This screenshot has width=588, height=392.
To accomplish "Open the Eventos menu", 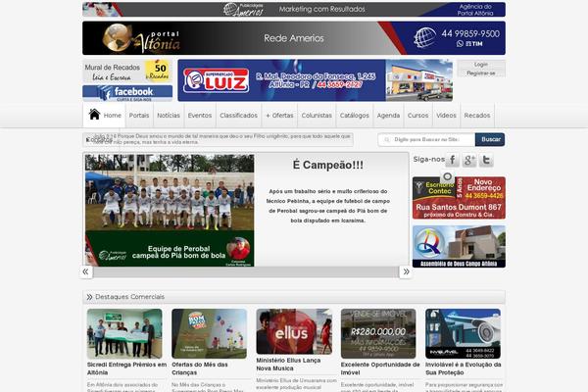I will click(x=200, y=116).
